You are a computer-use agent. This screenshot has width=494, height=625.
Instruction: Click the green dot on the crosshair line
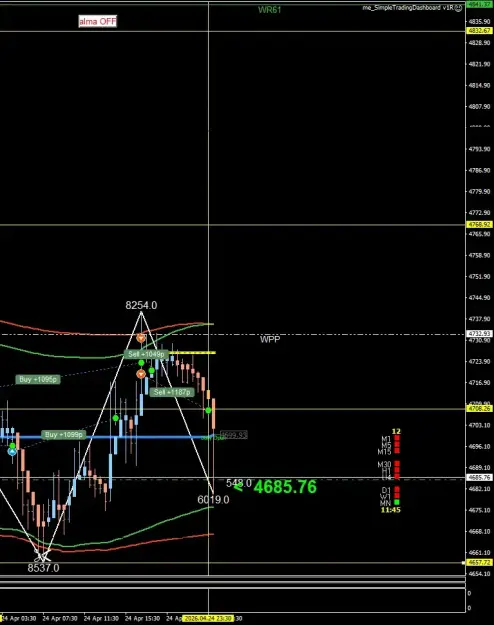208,410
